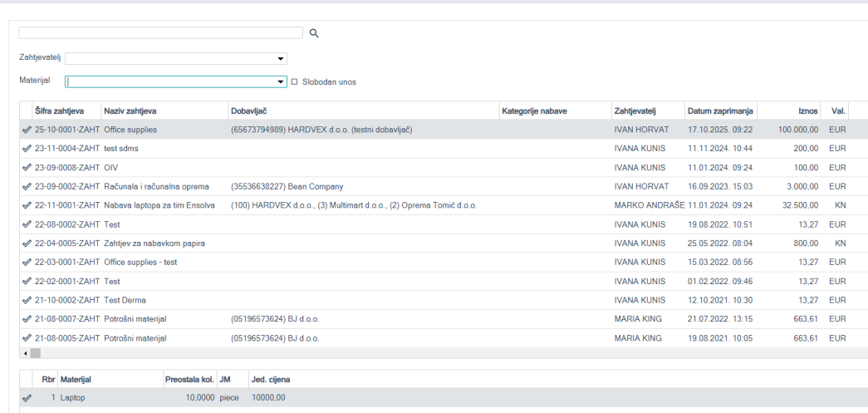868x413 pixels.
Task: Click the Kategorije nabave column header
Action: point(534,111)
